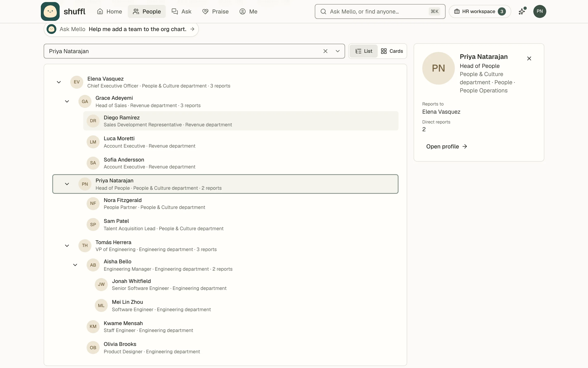The height and width of the screenshot is (368, 588).
Task: Collapse Elena Vasquez's reports
Action: (x=59, y=82)
